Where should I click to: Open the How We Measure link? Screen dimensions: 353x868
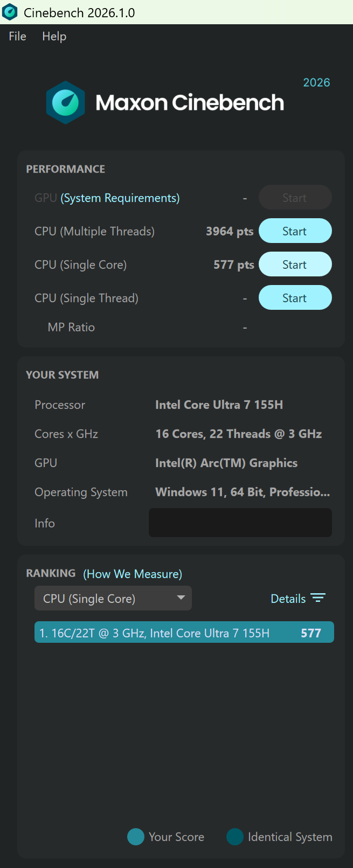(x=133, y=574)
